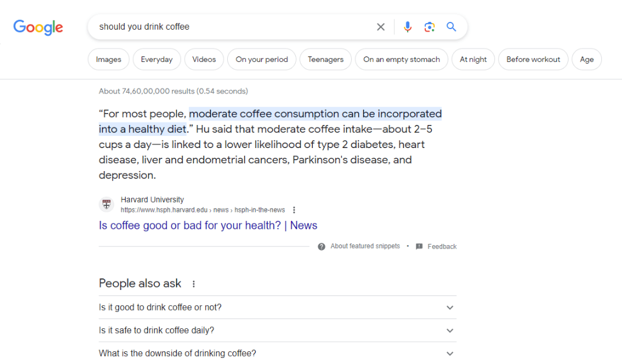Open 'Is coffee good or bad' result
This screenshot has width=622, height=364.
(208, 225)
